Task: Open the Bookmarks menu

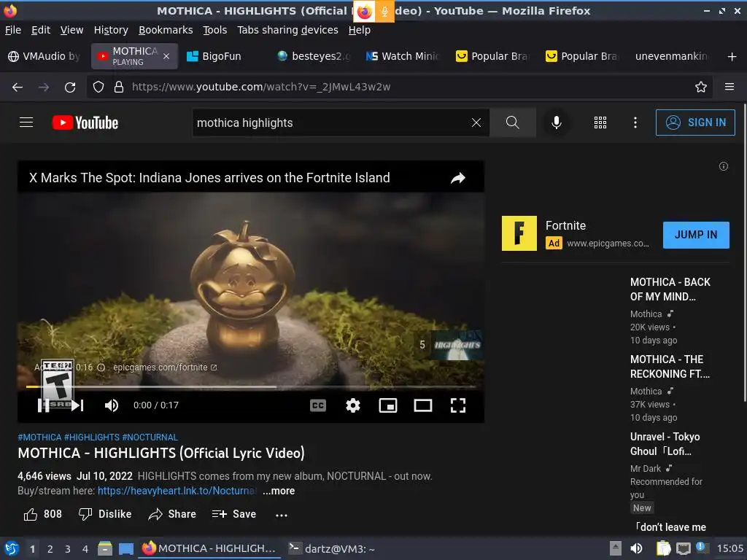Action: coord(166,30)
